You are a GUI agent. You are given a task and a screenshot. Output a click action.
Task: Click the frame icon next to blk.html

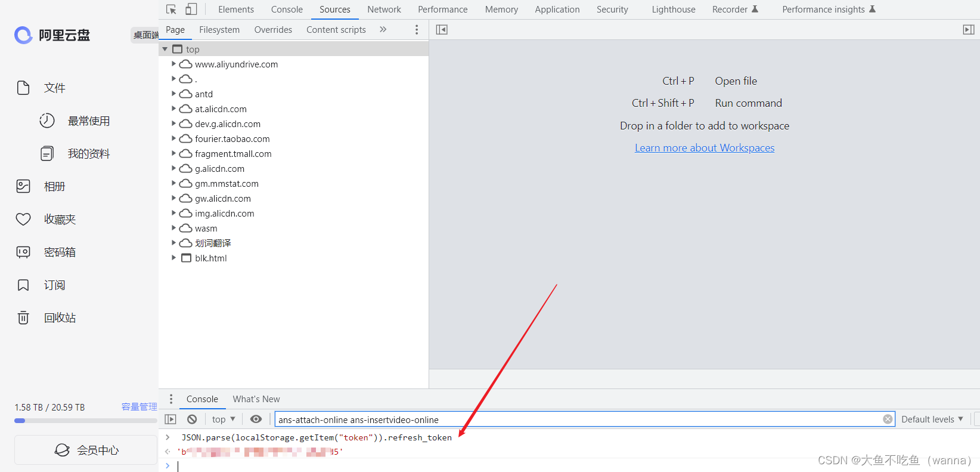(x=186, y=258)
